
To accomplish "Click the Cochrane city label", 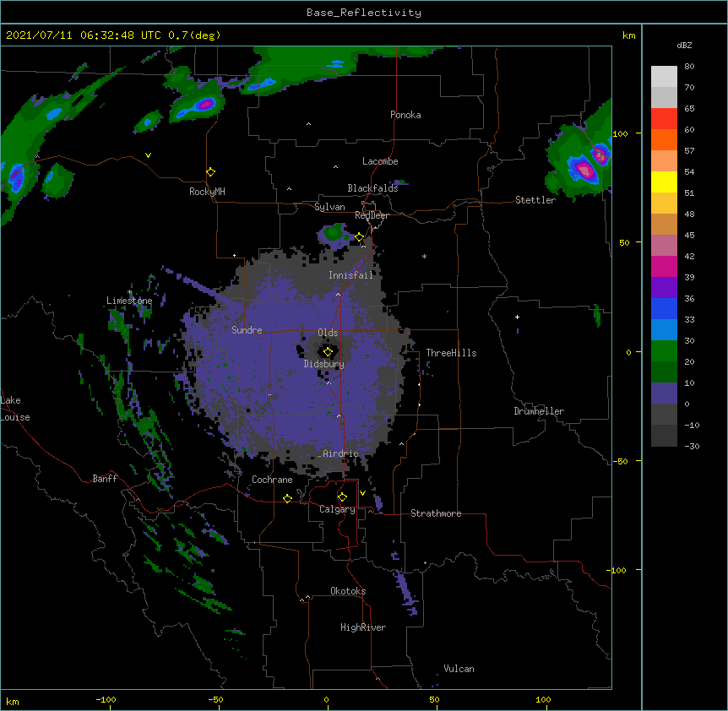I will [x=272, y=480].
